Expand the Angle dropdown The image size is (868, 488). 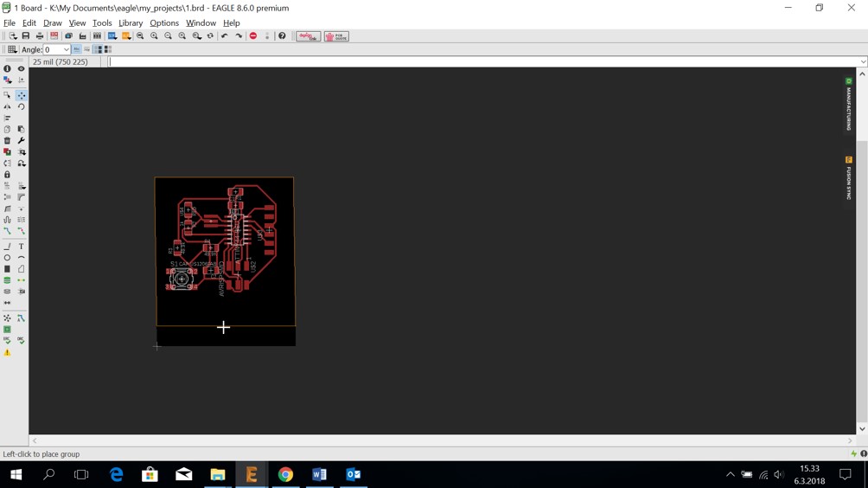tap(66, 49)
